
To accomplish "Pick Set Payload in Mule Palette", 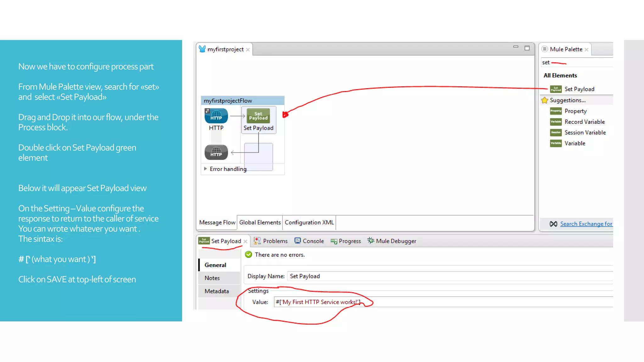I will [572, 89].
